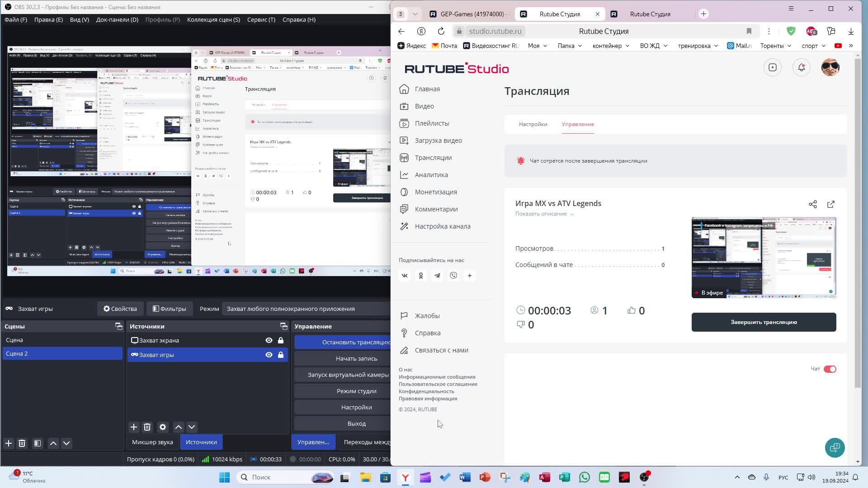The image size is (868, 488).
Task: Expand the Моя bookmarks folder
Action: [x=537, y=46]
